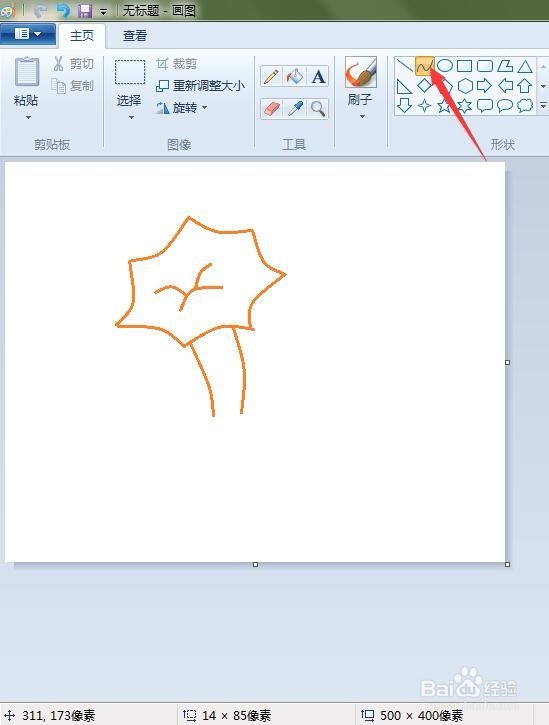Click the Save floppy disk icon
Screen dimensions: 549x725
click(x=84, y=10)
